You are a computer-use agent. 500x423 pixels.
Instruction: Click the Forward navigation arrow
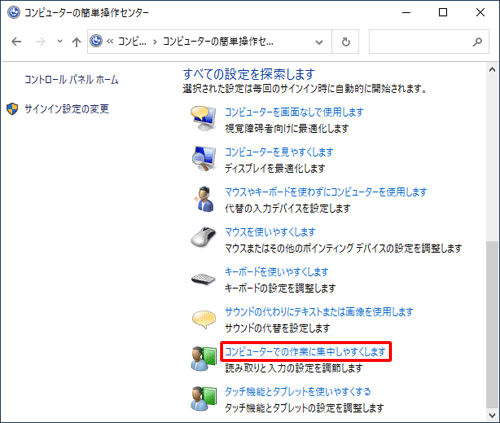(40, 42)
